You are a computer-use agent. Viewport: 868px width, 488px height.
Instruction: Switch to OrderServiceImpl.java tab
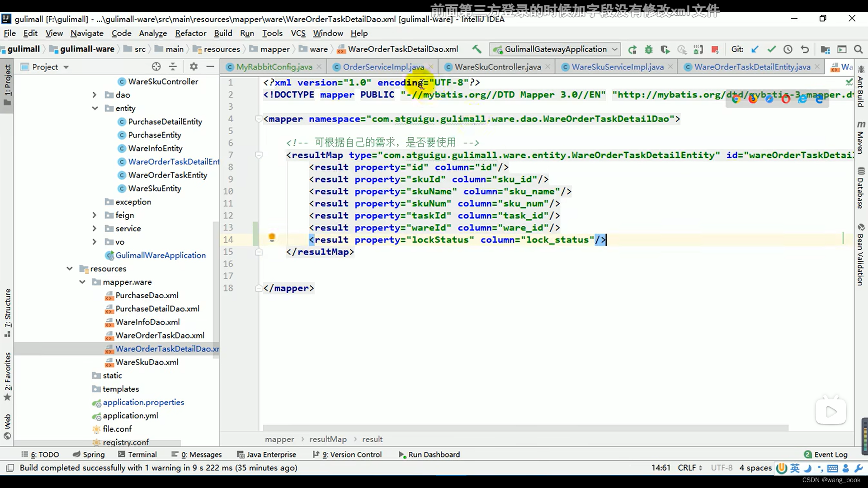point(383,66)
